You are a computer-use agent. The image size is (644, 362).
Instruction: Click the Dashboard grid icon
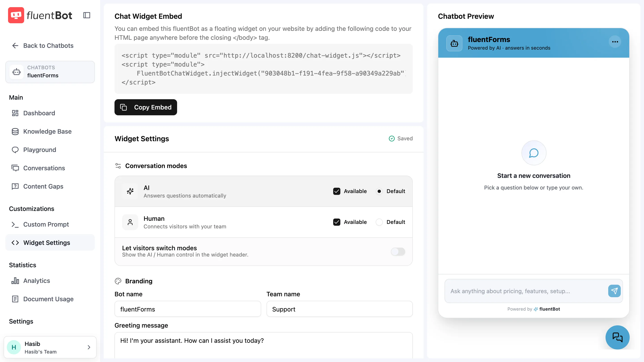[15, 113]
